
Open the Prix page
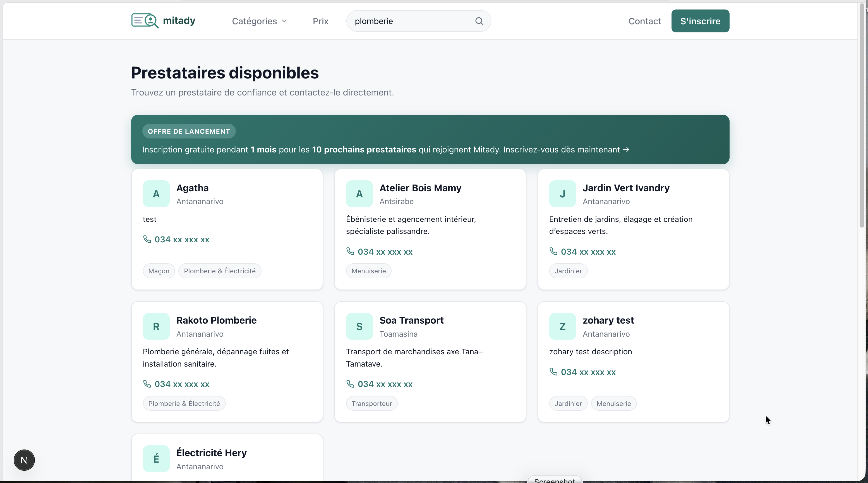(x=320, y=21)
